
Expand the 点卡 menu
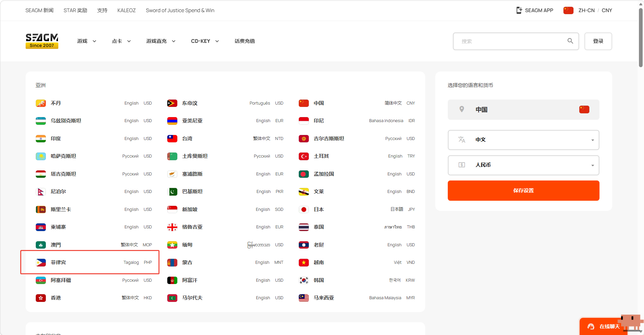coord(121,41)
